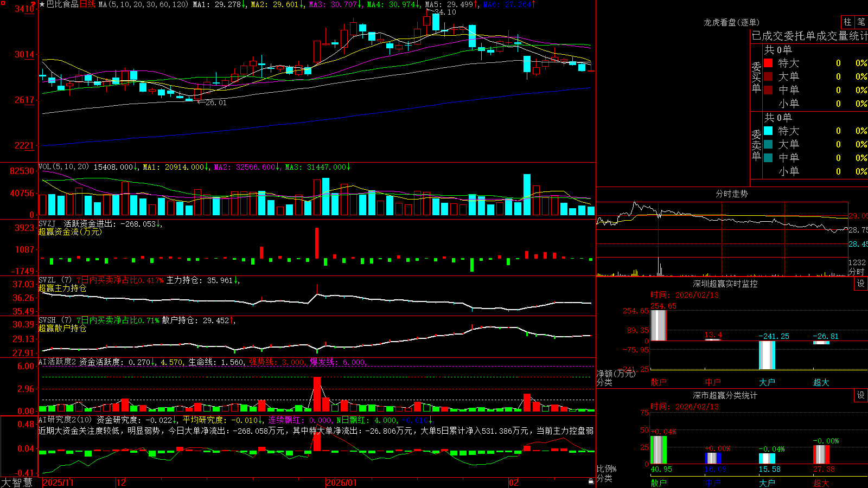Switch to 笔 (tick) display mode

(861, 22)
